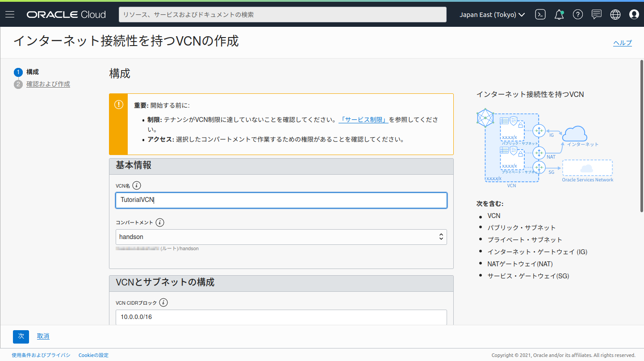
Task: Click the インターネット接続性を持つVCN diagram title
Action: (x=530, y=94)
